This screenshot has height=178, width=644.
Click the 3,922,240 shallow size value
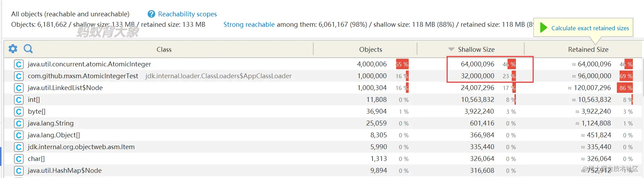479,112
